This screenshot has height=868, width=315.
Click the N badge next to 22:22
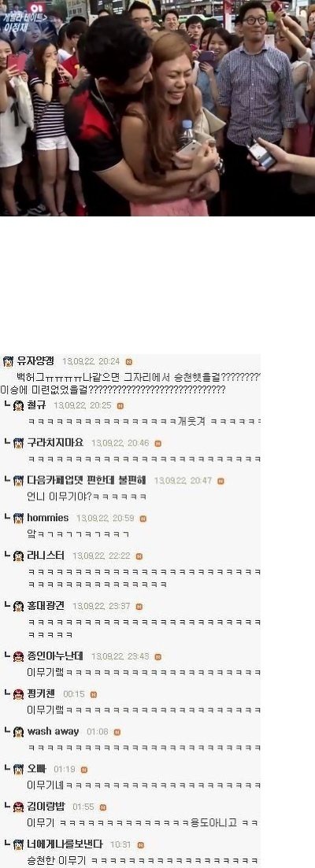coord(139,556)
